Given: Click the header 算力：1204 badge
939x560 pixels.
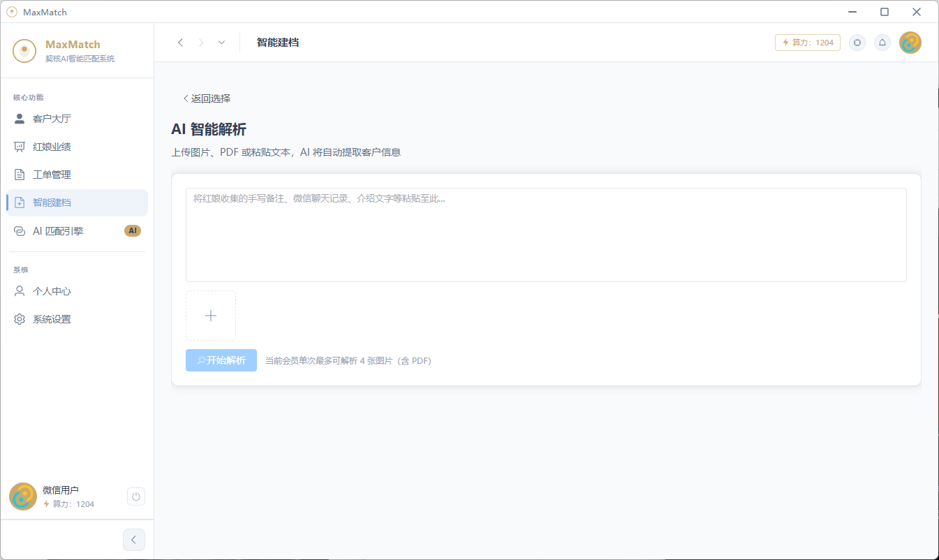Looking at the screenshot, I should pos(808,43).
